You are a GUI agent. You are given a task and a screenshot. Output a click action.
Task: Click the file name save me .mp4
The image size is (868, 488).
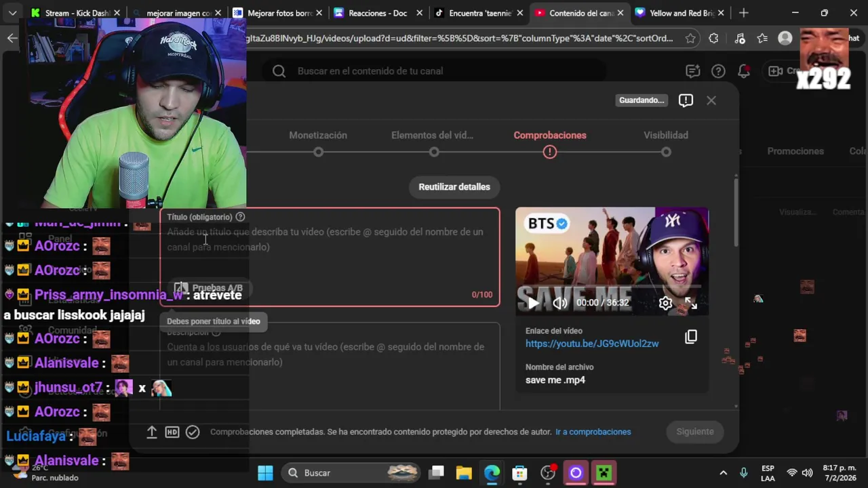click(555, 380)
